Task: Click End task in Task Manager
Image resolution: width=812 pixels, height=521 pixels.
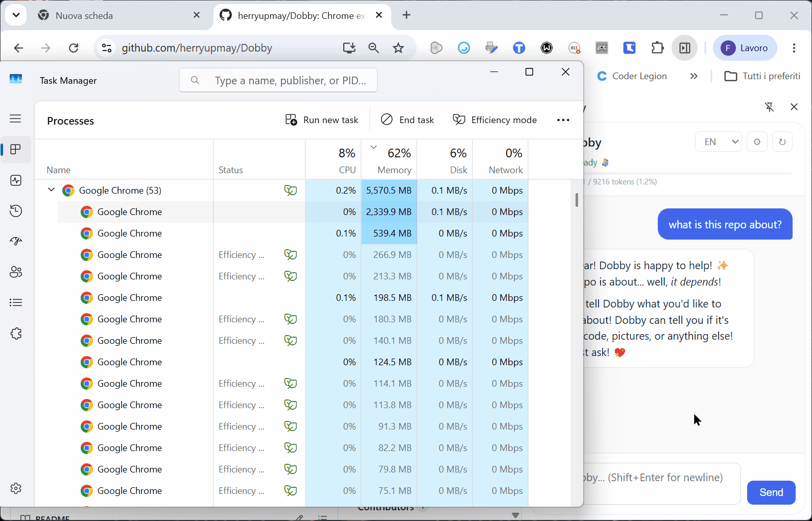Action: 408,120
